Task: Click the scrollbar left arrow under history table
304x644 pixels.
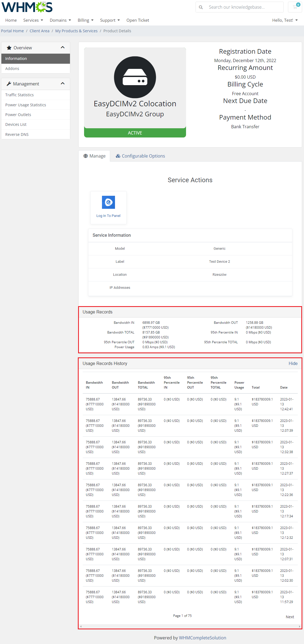Action: point(81,626)
